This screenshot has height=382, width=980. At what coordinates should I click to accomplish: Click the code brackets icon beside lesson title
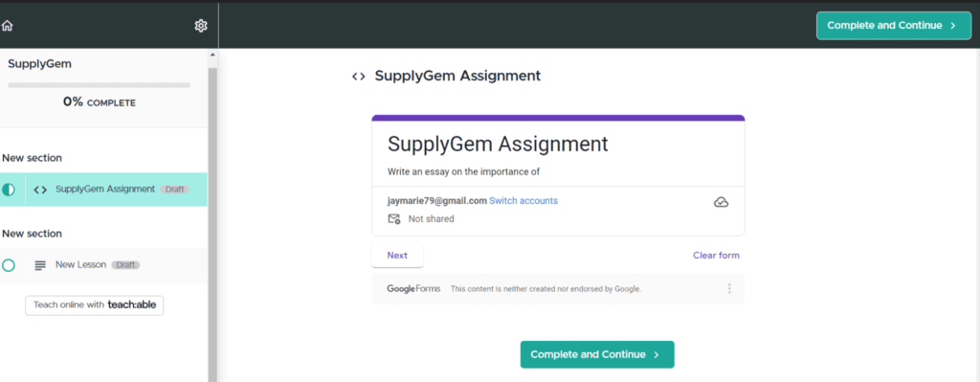358,77
